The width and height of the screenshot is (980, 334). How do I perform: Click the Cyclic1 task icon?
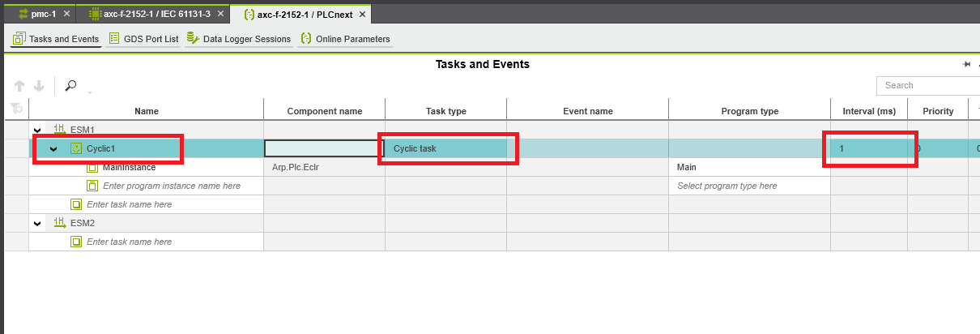tap(76, 148)
